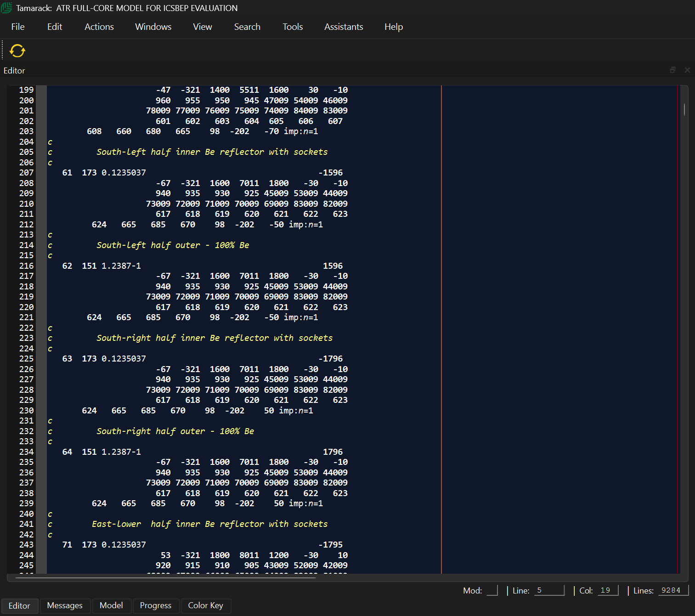Open the Edit menu
The image size is (695, 616).
click(55, 27)
